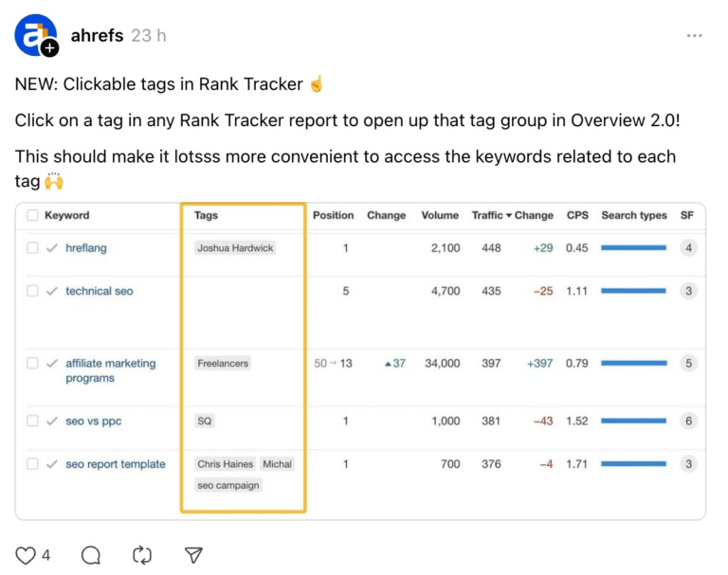728x575 pixels.
Task: Tick the select-all checkbox beside Keyword header
Action: (x=32, y=216)
